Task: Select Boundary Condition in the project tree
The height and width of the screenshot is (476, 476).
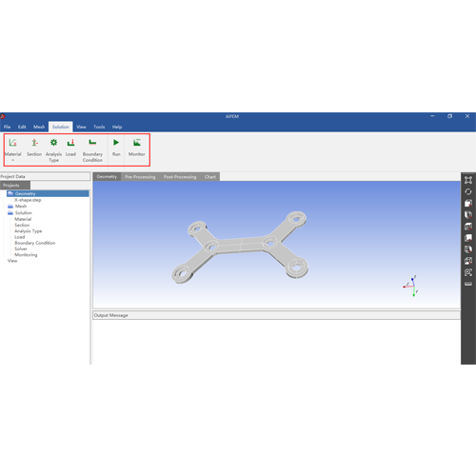Action: (x=35, y=243)
